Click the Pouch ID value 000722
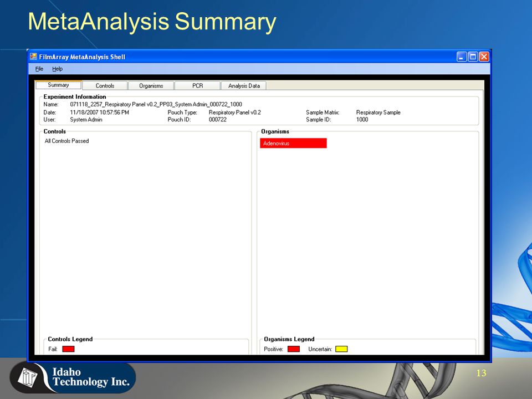 click(x=217, y=120)
